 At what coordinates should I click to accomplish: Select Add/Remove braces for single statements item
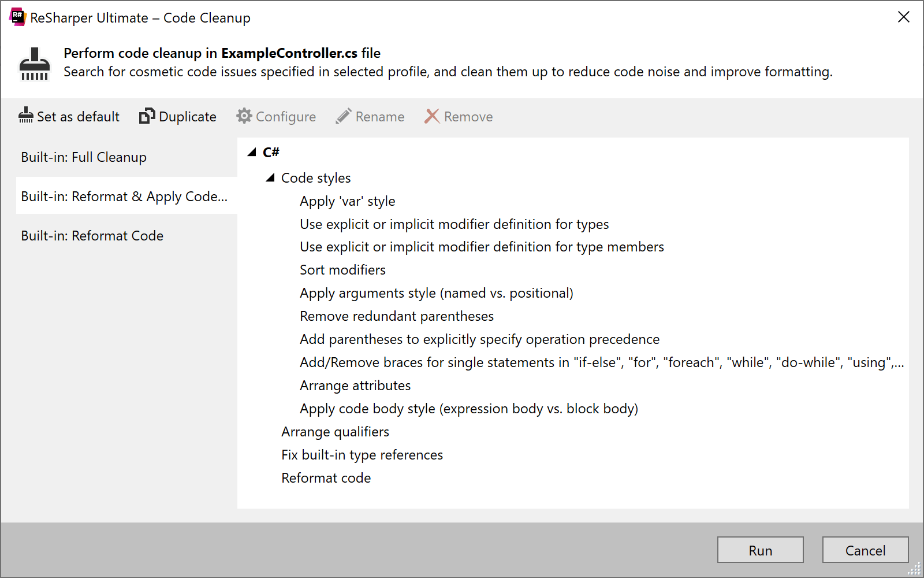click(602, 362)
